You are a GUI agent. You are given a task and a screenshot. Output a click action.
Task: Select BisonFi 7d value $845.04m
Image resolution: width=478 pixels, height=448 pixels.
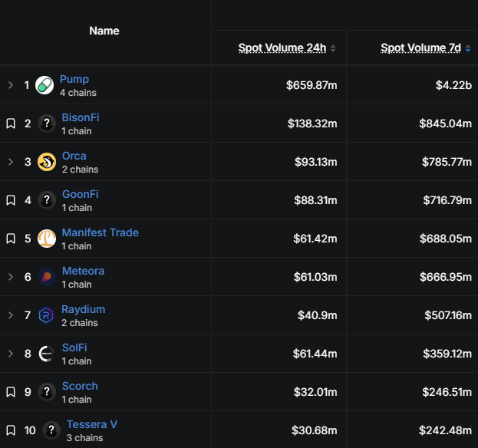tap(445, 124)
